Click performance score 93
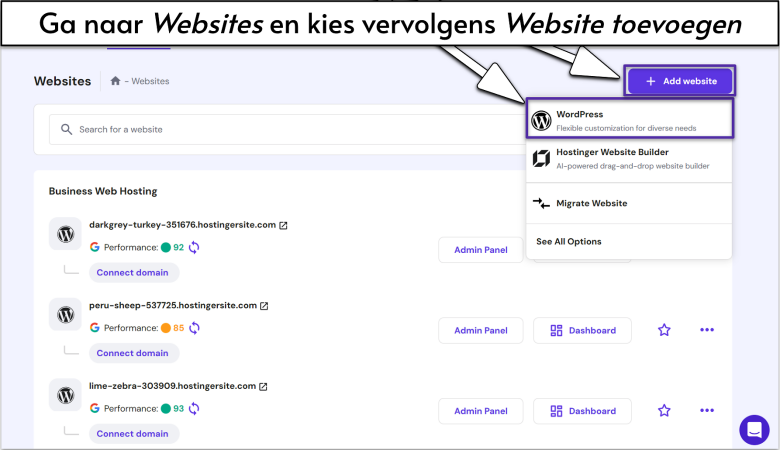Image resolution: width=780 pixels, height=450 pixels. point(179,408)
